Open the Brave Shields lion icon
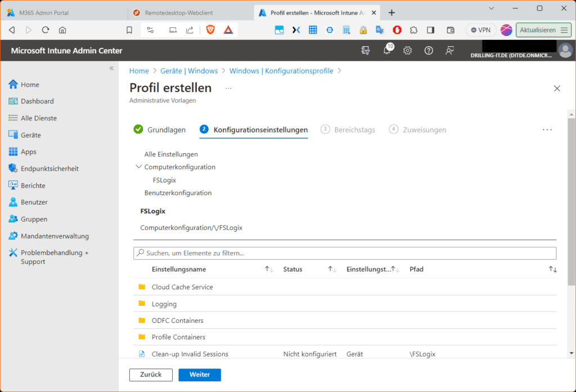576x392 pixels. tap(210, 30)
